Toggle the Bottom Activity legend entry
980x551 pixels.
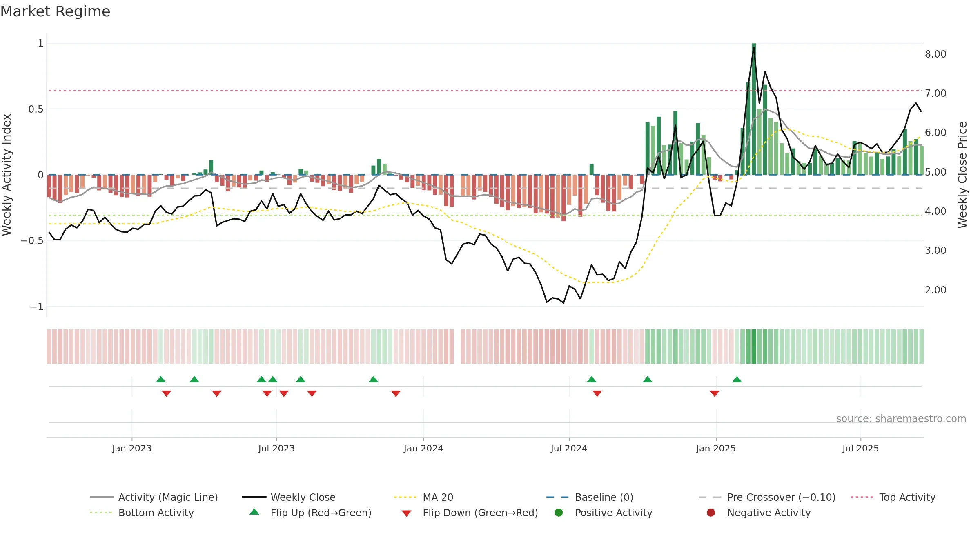point(142,513)
